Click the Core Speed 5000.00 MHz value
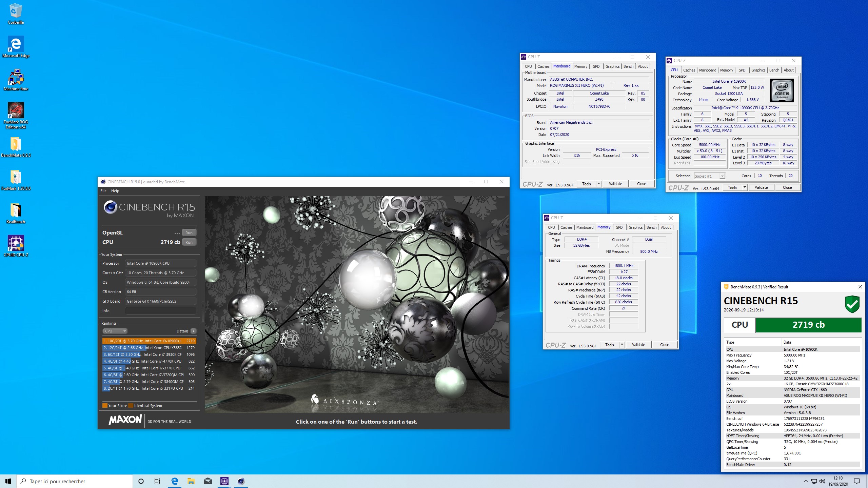The width and height of the screenshot is (868, 488). pos(710,145)
